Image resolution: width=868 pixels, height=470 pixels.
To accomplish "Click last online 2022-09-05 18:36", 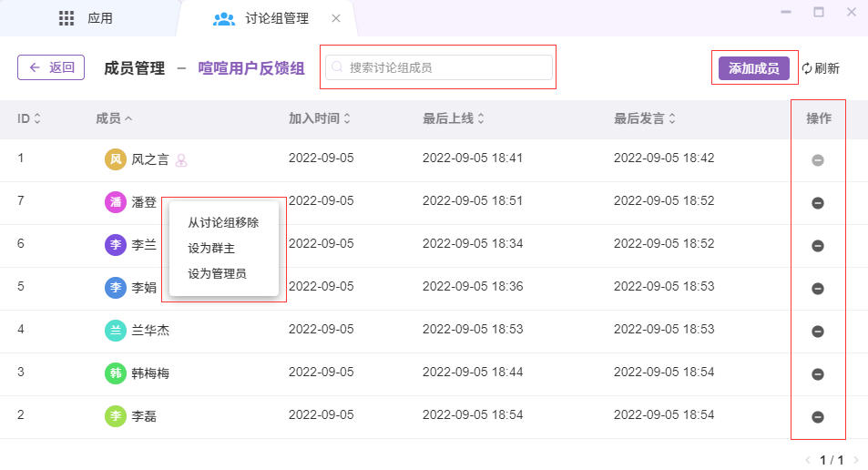I will 473,286.
